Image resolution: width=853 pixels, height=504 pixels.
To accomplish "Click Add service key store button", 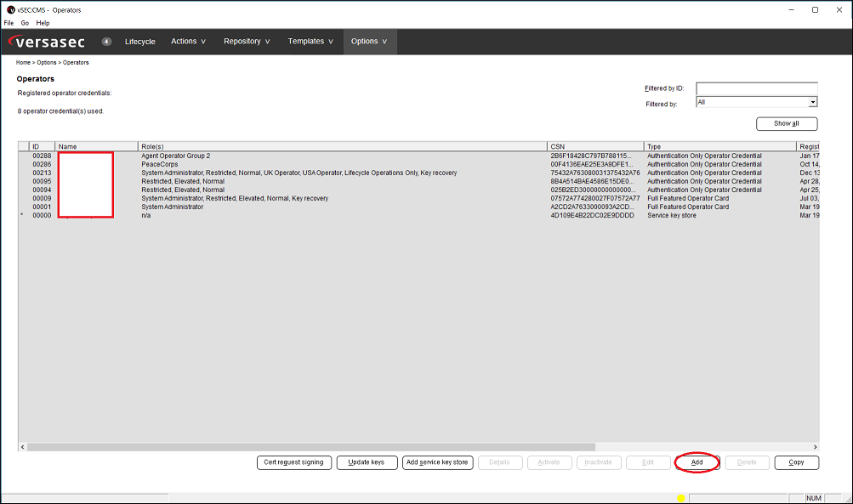I will click(x=437, y=462).
